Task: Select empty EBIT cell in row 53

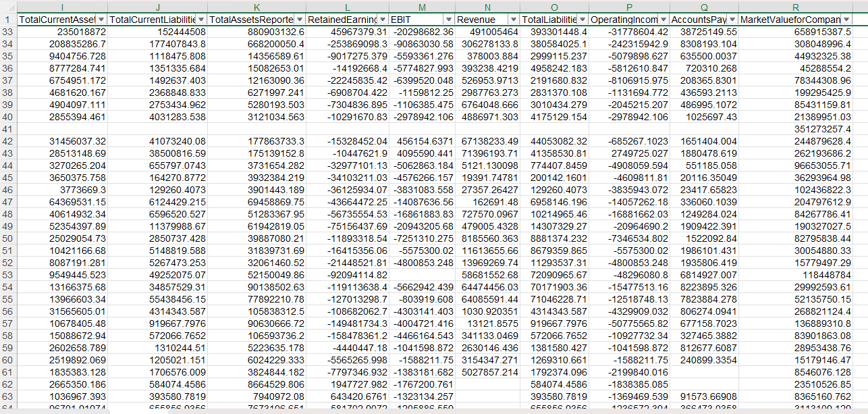Action: [x=422, y=275]
